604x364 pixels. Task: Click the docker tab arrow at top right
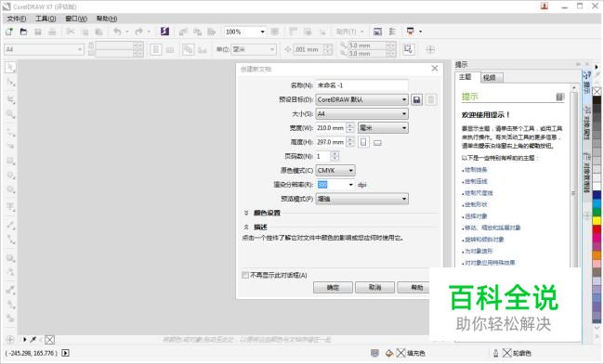(x=597, y=67)
